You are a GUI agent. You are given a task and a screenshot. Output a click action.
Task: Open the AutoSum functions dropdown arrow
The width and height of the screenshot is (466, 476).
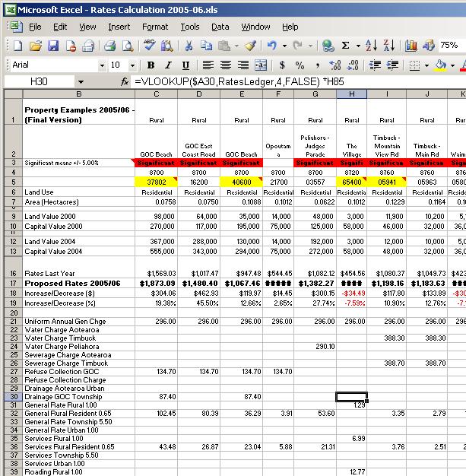(x=358, y=46)
